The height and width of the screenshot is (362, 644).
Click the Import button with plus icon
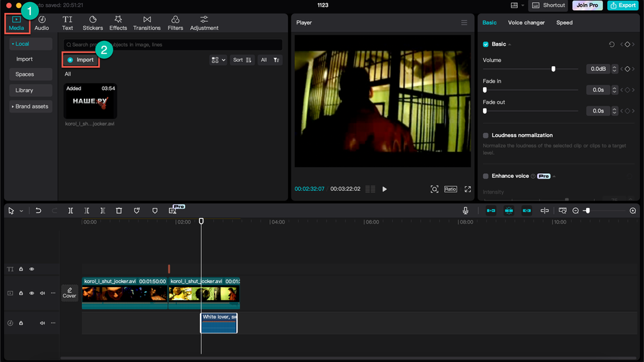tap(80, 60)
